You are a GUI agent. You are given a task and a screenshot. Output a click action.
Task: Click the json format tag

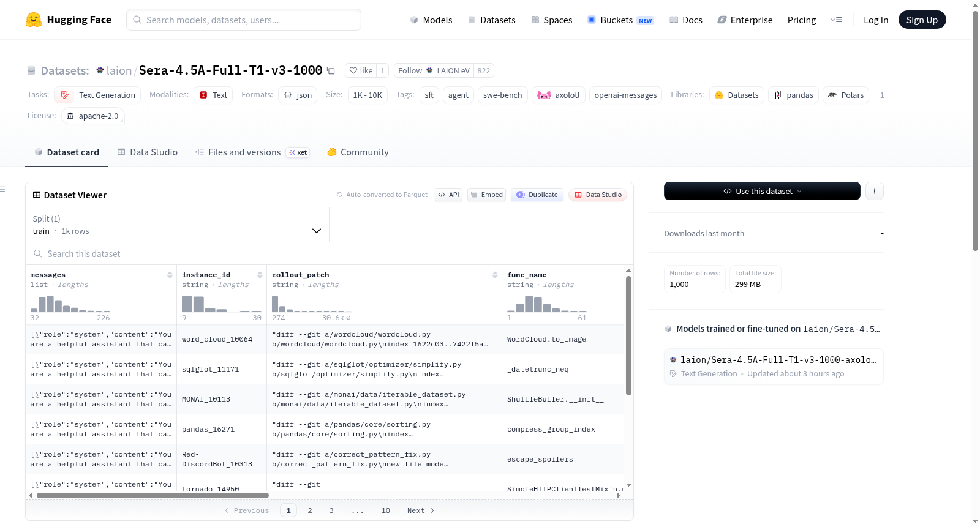tap(298, 95)
